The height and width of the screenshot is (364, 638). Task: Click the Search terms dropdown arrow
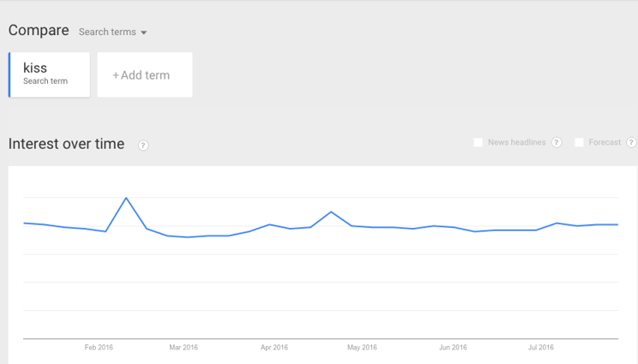point(143,33)
